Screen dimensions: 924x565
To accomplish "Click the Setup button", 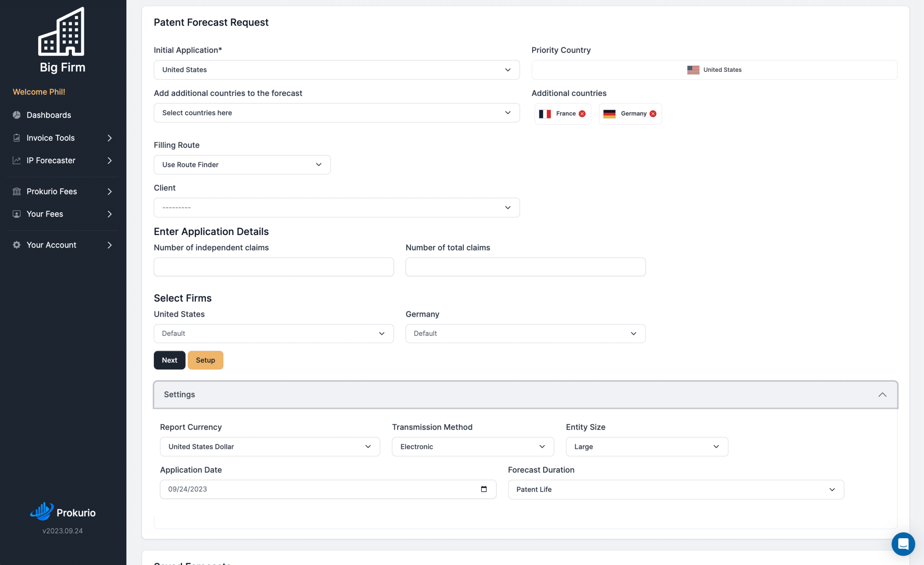I will point(205,360).
